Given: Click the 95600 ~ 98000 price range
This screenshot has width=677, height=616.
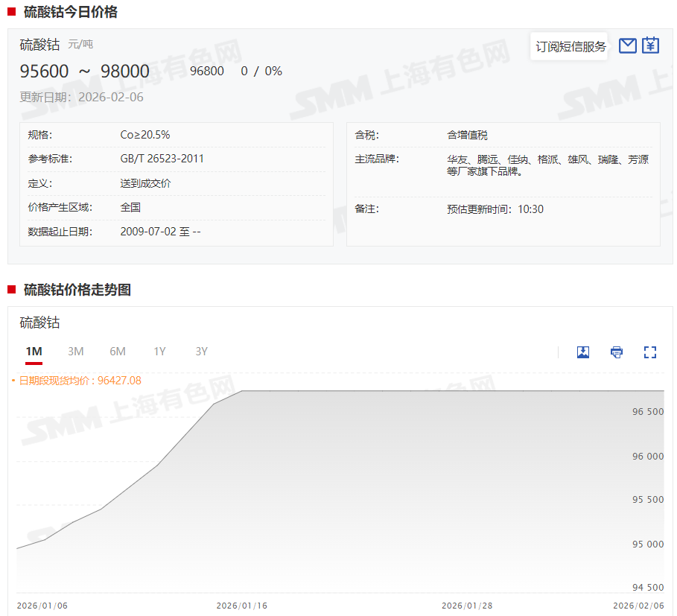Looking at the screenshot, I should click(x=84, y=72).
